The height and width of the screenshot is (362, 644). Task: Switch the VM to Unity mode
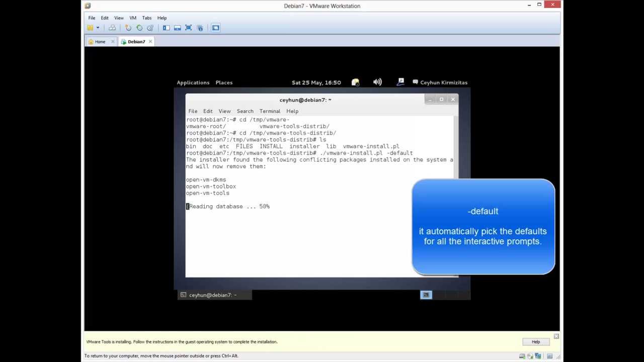click(x=200, y=28)
